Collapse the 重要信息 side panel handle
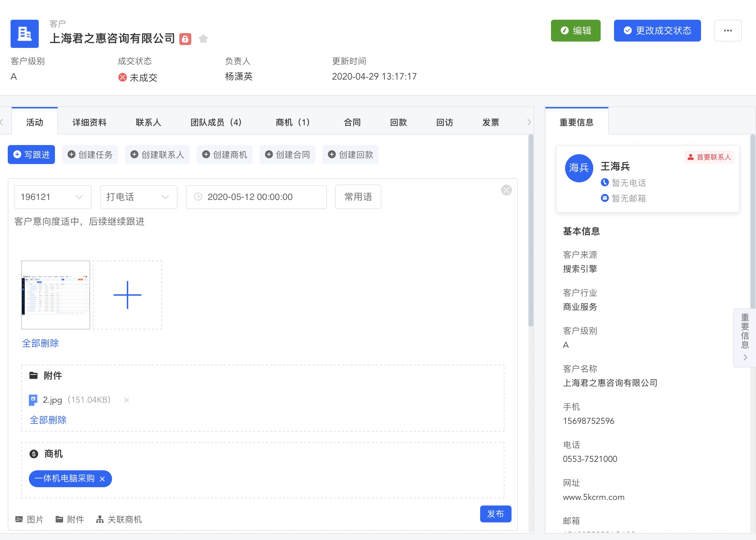Viewport: 756px width, 540px height. click(x=745, y=338)
